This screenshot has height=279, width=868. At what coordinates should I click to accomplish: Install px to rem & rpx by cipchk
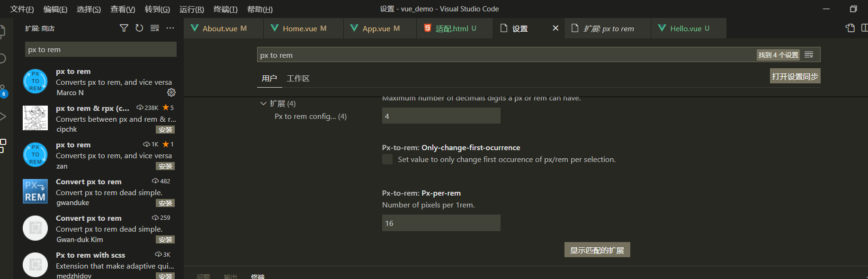(165, 129)
